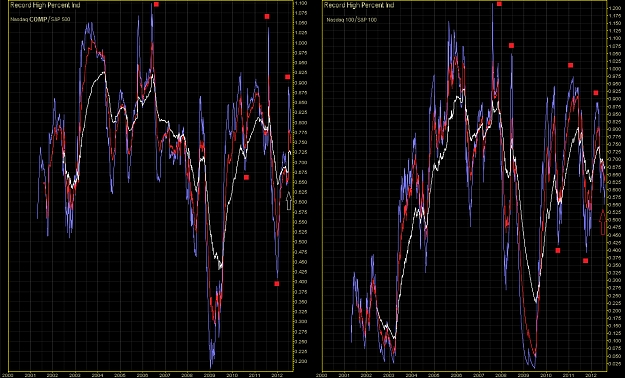Click the 0.500 axis value on the Nasdaq COMP chart
Viewport: 625px width, 378px height.
pyautogui.click(x=301, y=242)
